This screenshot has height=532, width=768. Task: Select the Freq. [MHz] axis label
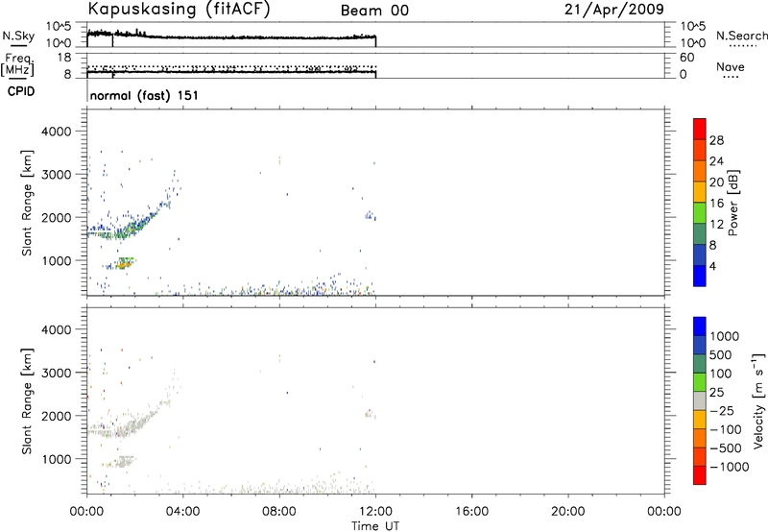[18, 64]
